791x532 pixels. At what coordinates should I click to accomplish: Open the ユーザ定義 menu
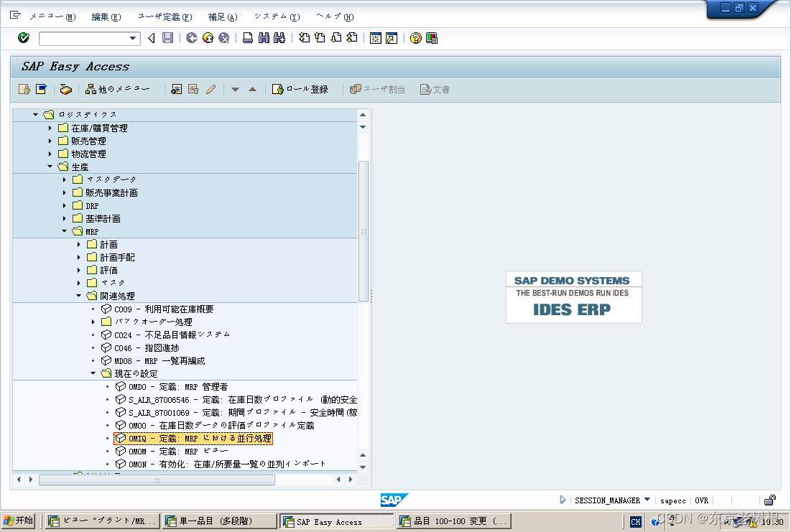[165, 17]
